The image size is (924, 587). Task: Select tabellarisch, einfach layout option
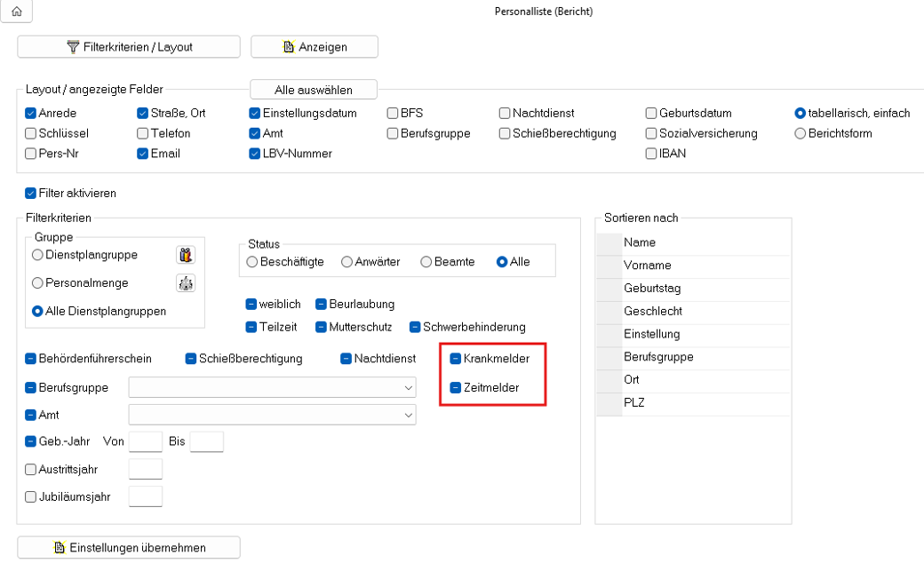click(x=801, y=113)
